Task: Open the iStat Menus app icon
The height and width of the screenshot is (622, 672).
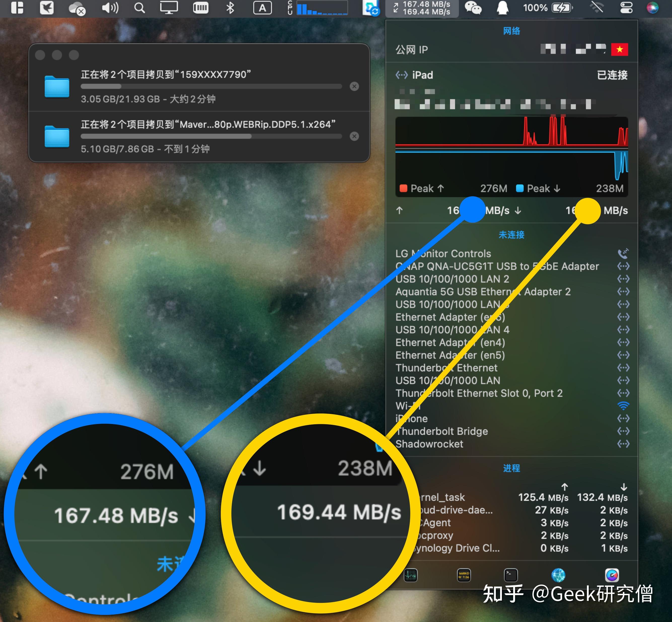Action: (x=611, y=575)
